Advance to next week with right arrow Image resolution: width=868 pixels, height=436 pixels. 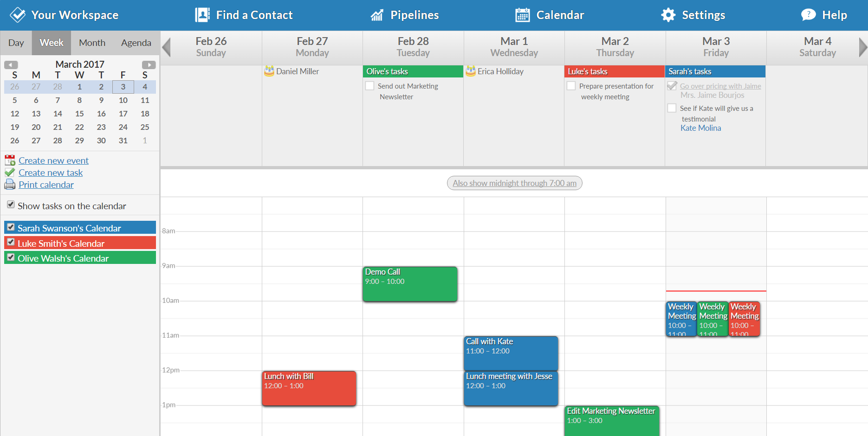tap(862, 47)
